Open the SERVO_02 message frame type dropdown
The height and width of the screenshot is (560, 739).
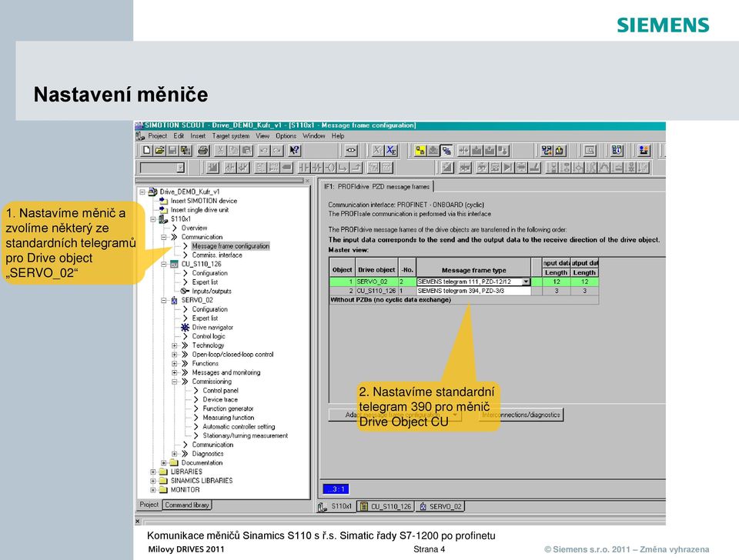coord(526,282)
